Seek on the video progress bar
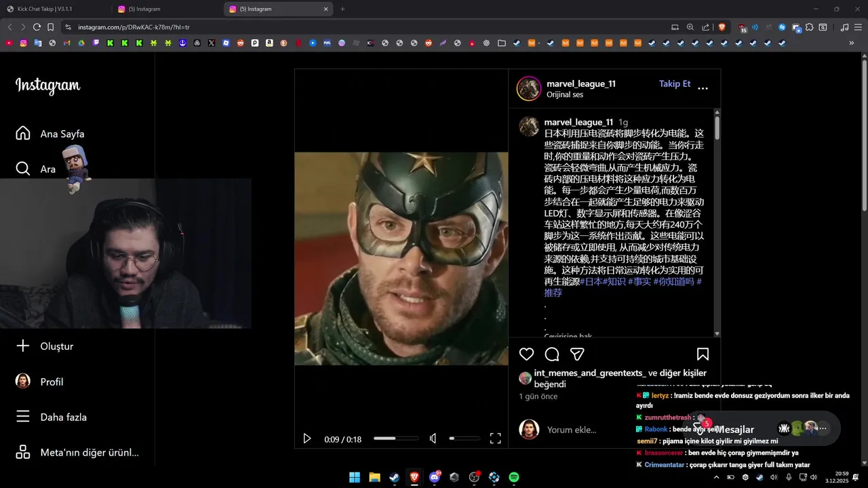This screenshot has width=868, height=488. 395,439
